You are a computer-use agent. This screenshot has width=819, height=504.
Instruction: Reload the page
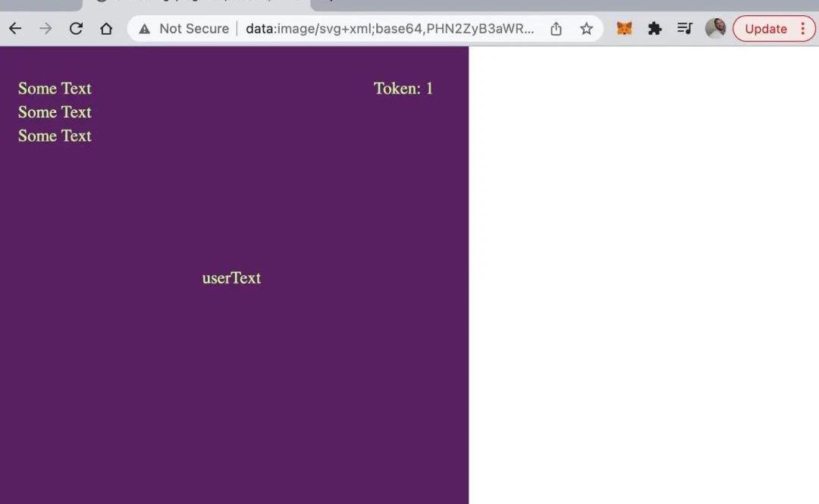click(x=77, y=29)
